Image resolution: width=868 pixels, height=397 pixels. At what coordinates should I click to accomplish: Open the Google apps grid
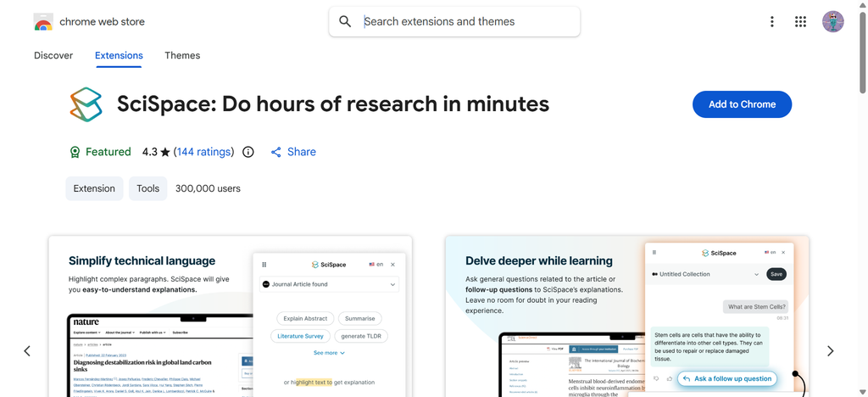pyautogui.click(x=800, y=21)
